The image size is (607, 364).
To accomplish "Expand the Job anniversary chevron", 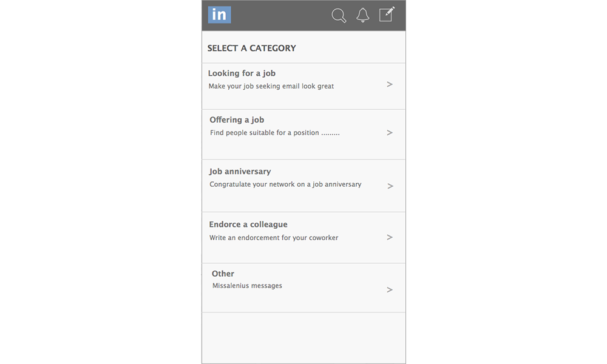I will 390,186.
